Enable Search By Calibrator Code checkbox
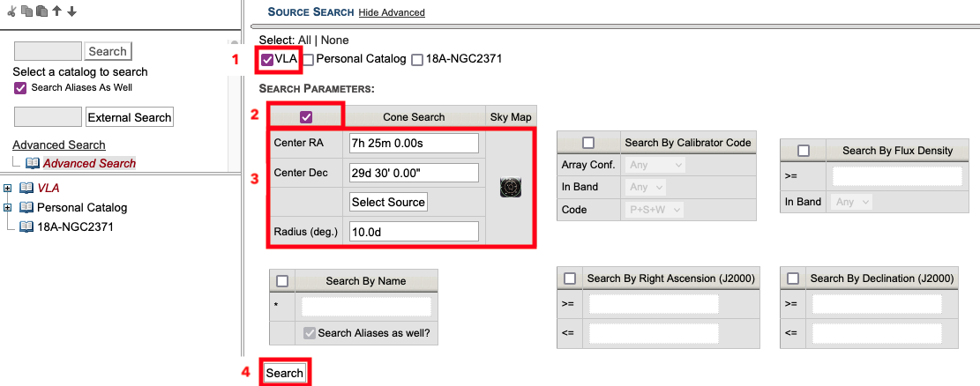The image size is (980, 386). [588, 143]
